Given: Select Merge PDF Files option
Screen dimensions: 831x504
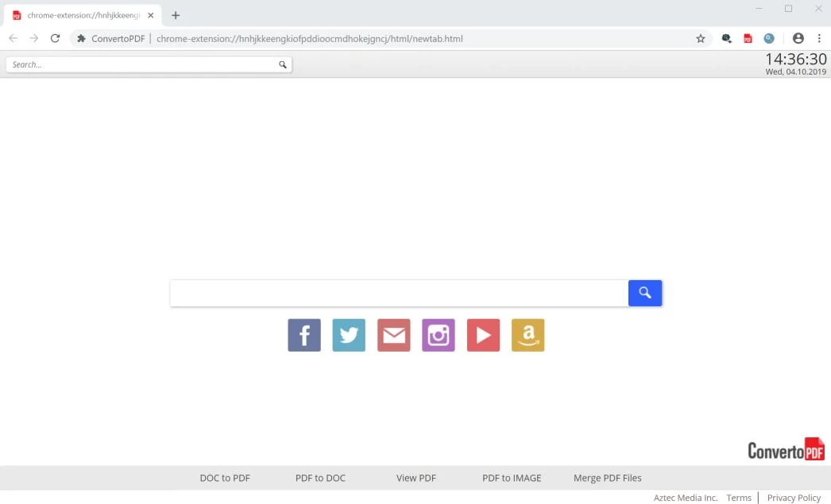Looking at the screenshot, I should 607,478.
